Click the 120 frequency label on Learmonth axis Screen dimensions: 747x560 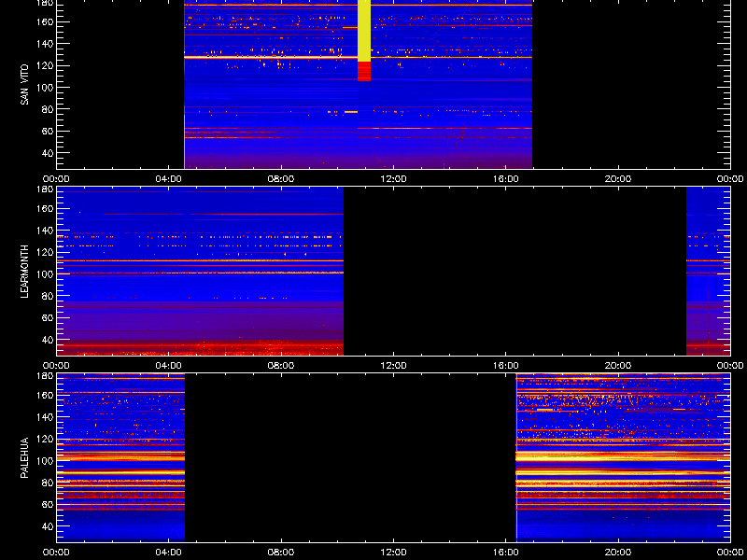[x=44, y=252]
